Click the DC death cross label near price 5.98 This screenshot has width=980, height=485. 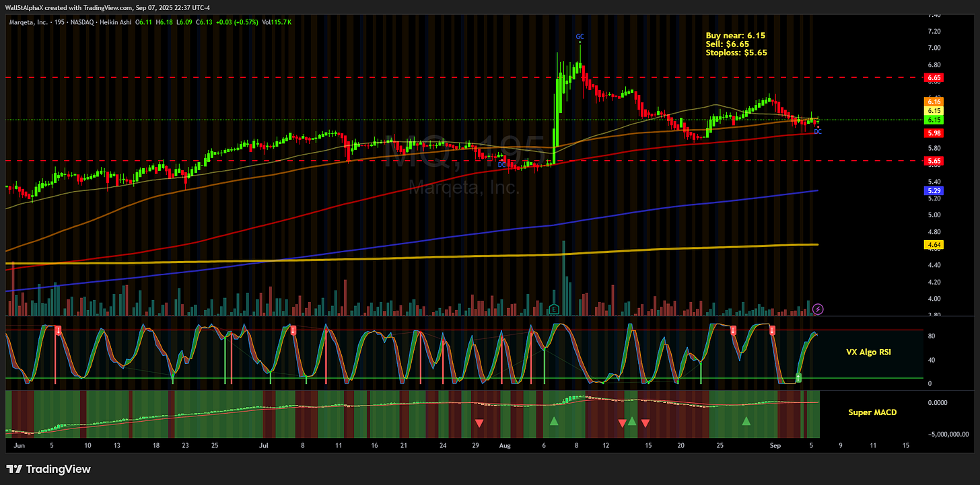tap(816, 131)
